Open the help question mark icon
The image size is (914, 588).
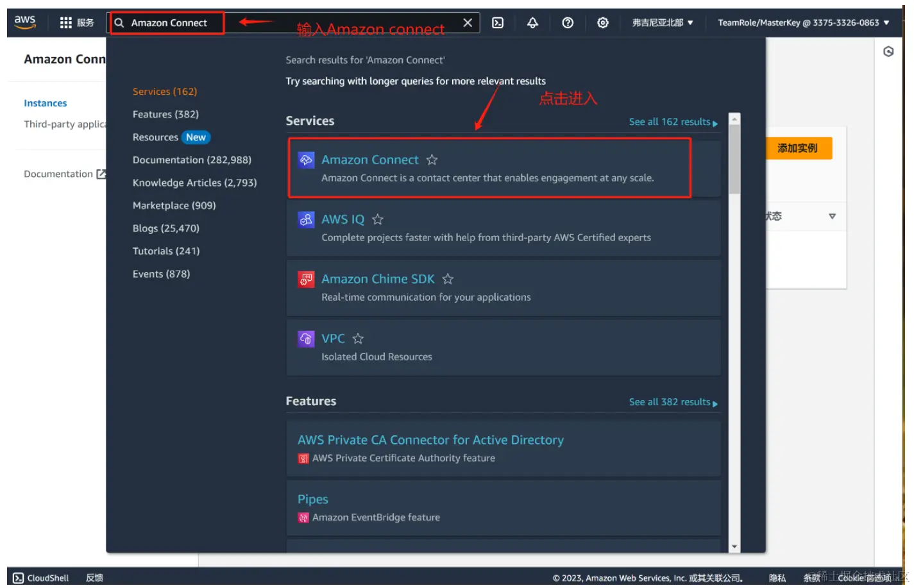568,22
